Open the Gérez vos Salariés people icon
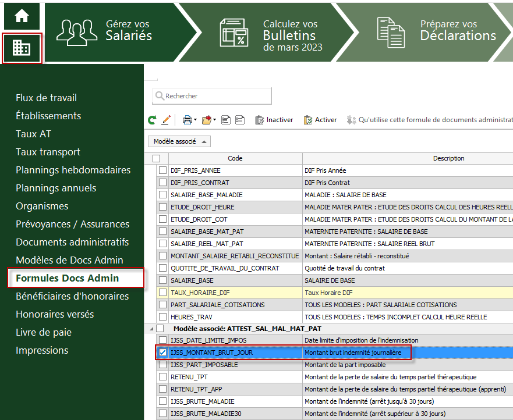Screen dimensions: 513x420 (76, 33)
